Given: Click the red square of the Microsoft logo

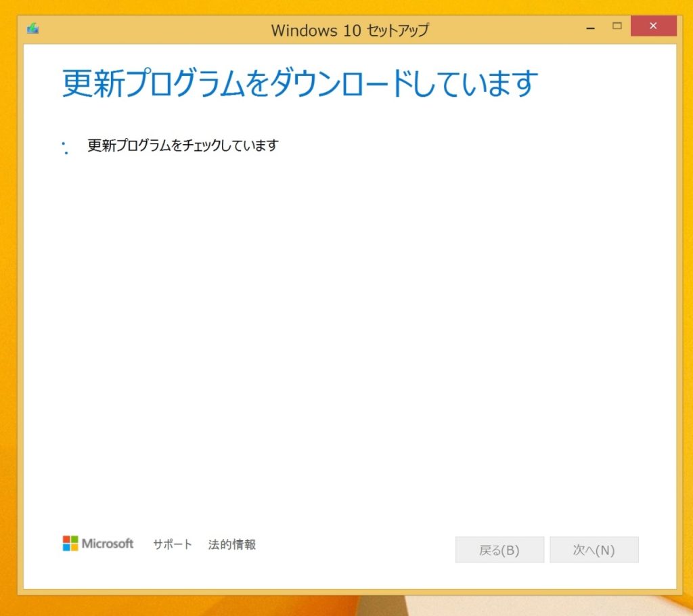Looking at the screenshot, I should [65, 539].
